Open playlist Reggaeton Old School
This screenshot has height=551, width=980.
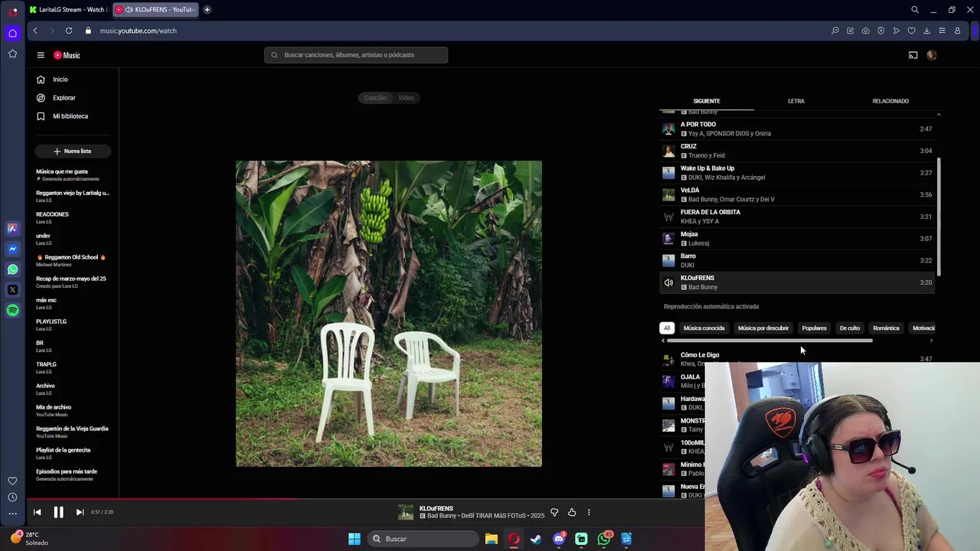point(73,261)
